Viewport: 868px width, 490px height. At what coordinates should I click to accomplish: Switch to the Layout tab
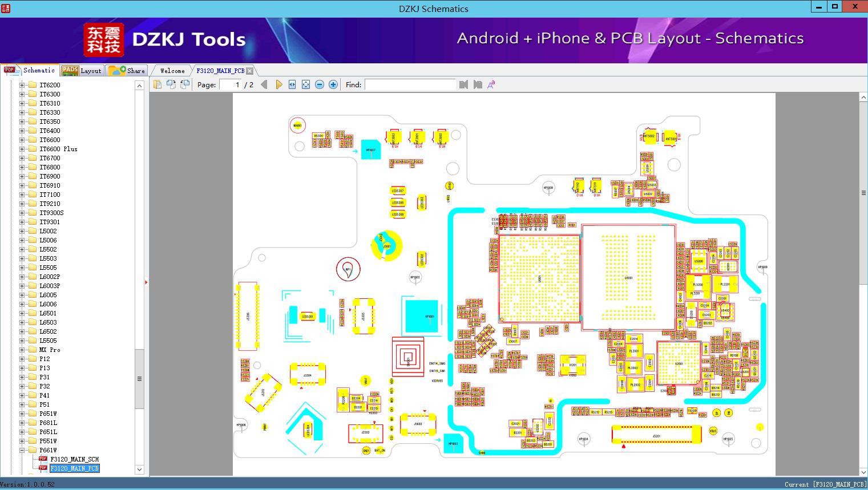(81, 71)
